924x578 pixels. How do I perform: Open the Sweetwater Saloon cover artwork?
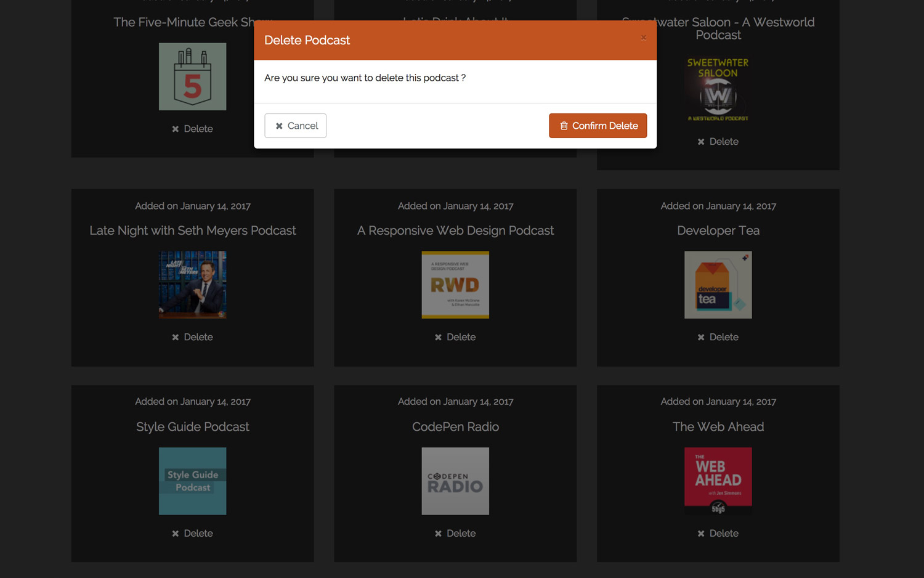(x=718, y=89)
